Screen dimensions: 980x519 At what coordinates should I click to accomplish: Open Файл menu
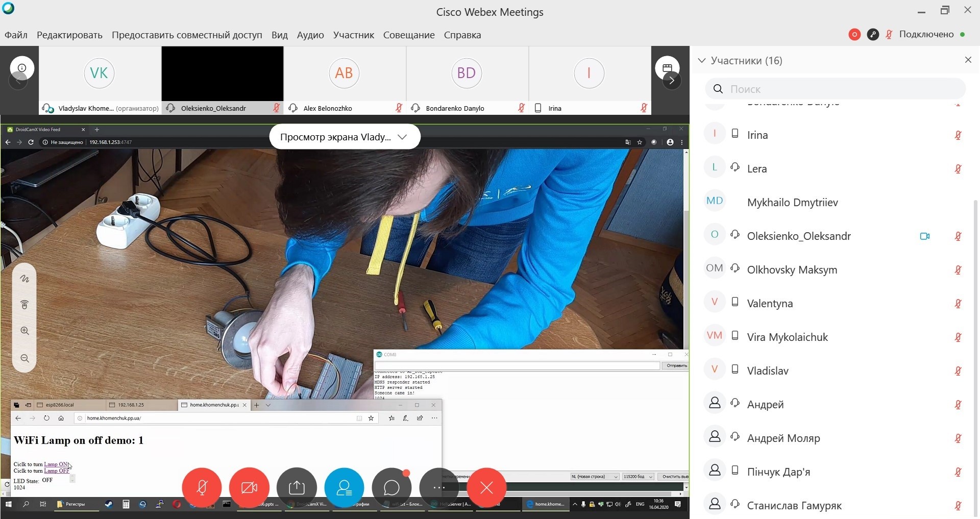[16, 35]
